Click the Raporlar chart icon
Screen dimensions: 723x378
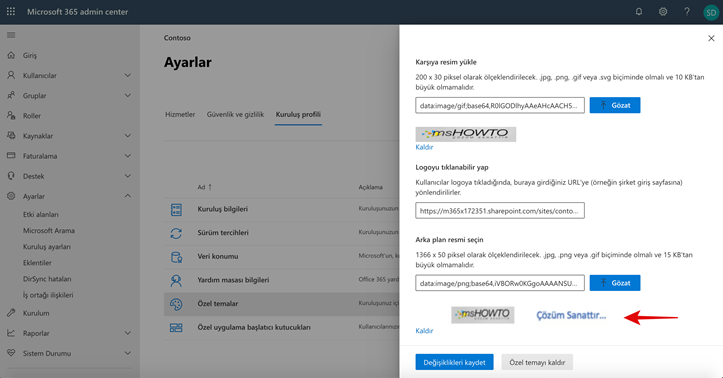click(x=11, y=333)
